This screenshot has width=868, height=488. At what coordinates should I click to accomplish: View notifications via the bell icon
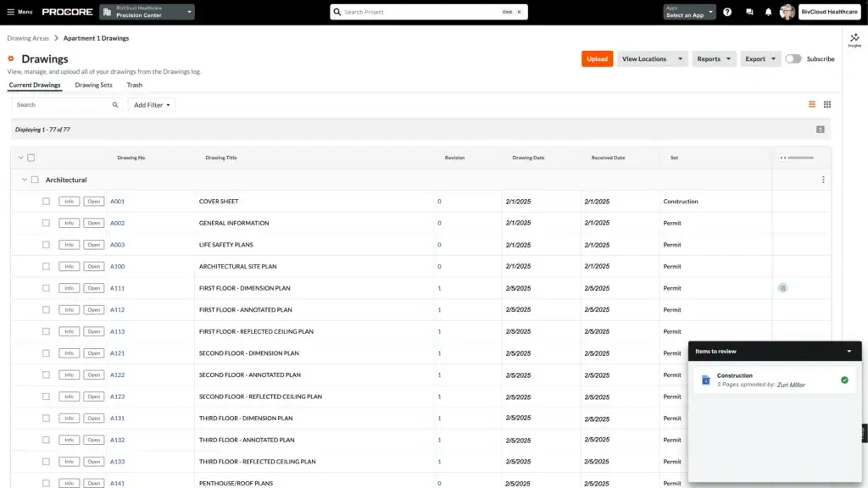click(768, 12)
